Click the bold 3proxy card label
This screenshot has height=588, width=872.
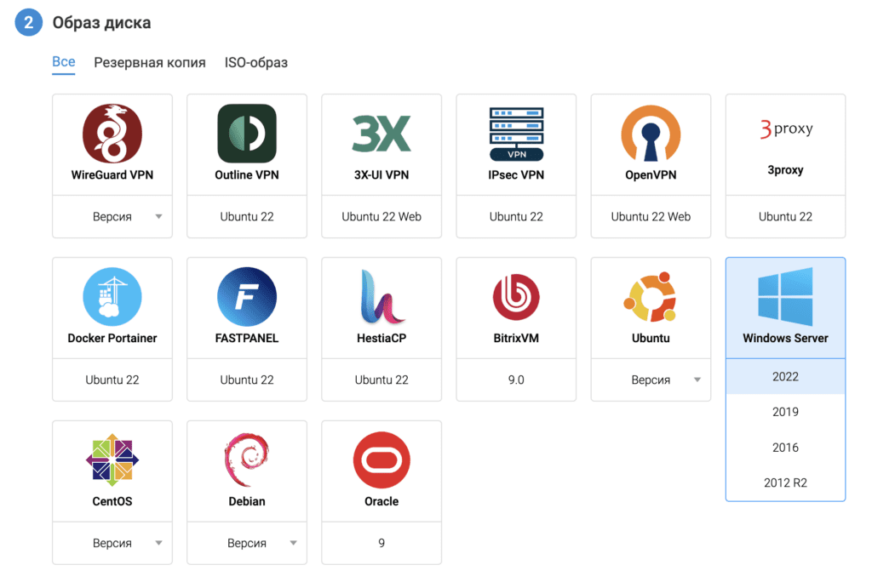tap(785, 170)
